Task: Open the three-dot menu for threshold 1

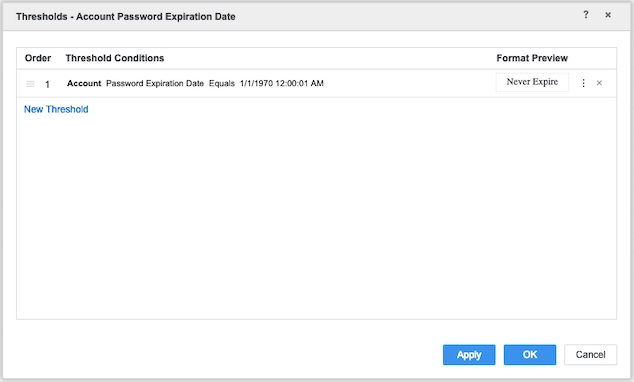Action: click(x=583, y=83)
